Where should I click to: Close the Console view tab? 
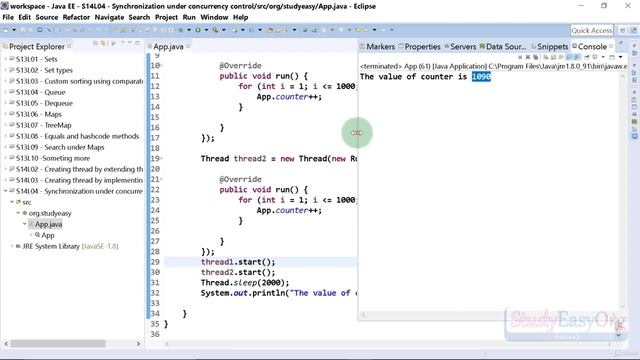[x=611, y=46]
